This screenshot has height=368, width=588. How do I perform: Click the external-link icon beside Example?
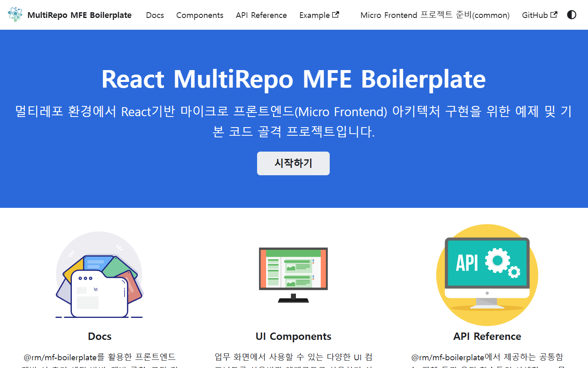tap(336, 15)
